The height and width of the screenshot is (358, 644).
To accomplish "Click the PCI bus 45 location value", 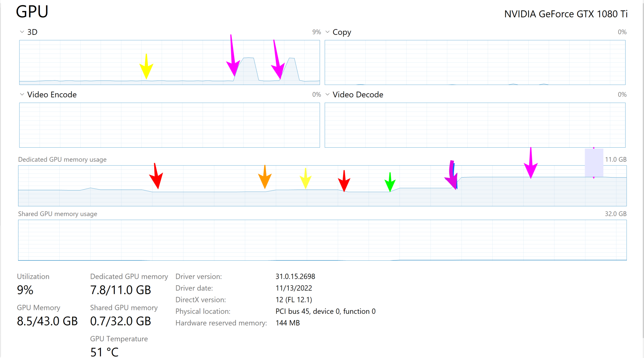I will tap(326, 311).
